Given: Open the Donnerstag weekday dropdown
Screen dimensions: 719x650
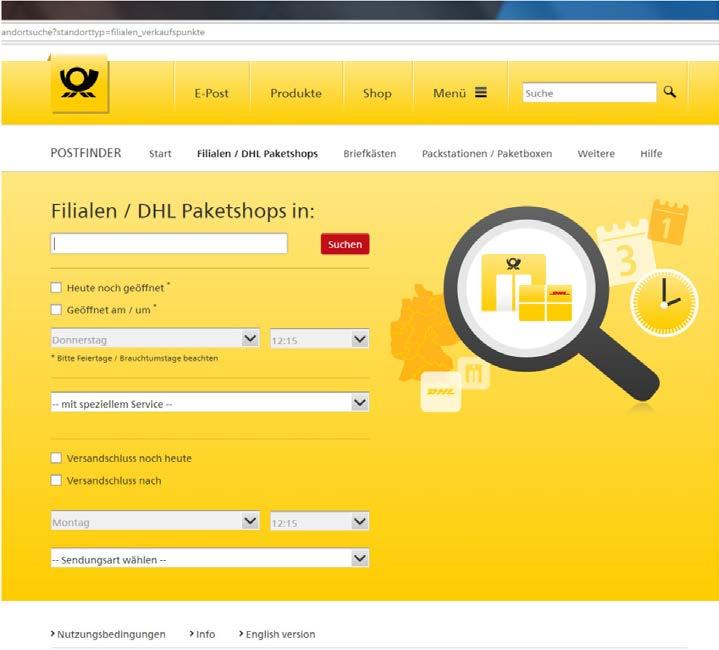Looking at the screenshot, I should pos(155,339).
